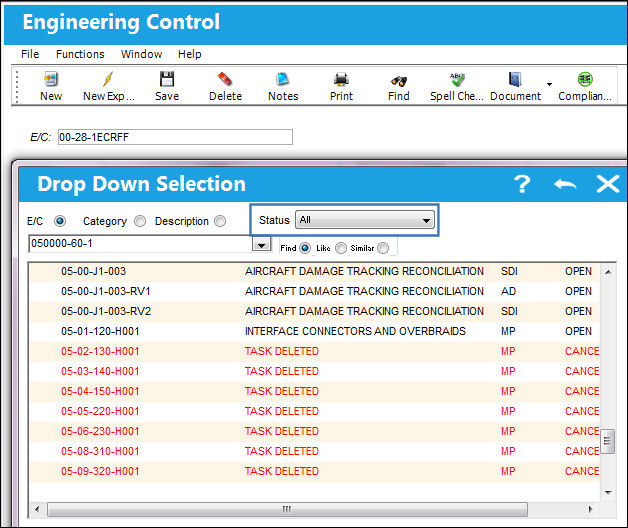Select cancelled row 05-08-310-H001
Screen dimensions: 628x528
coord(314,452)
